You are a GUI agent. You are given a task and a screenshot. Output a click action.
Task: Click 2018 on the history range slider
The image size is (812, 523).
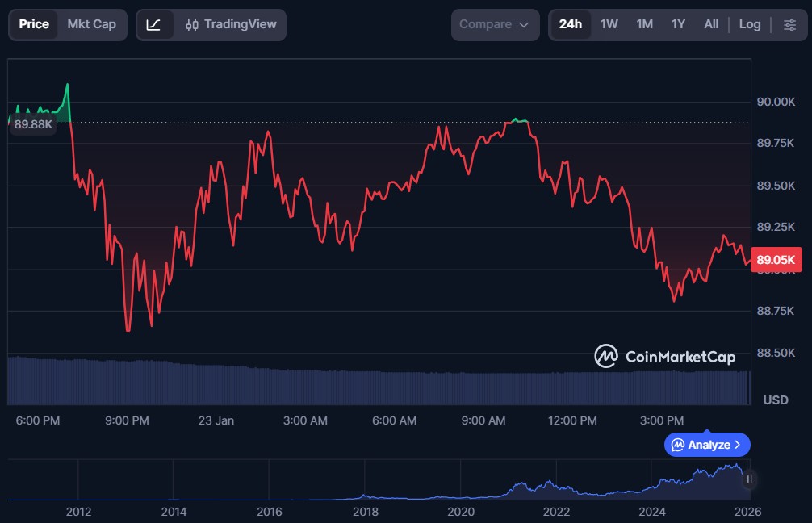pyautogui.click(x=365, y=512)
